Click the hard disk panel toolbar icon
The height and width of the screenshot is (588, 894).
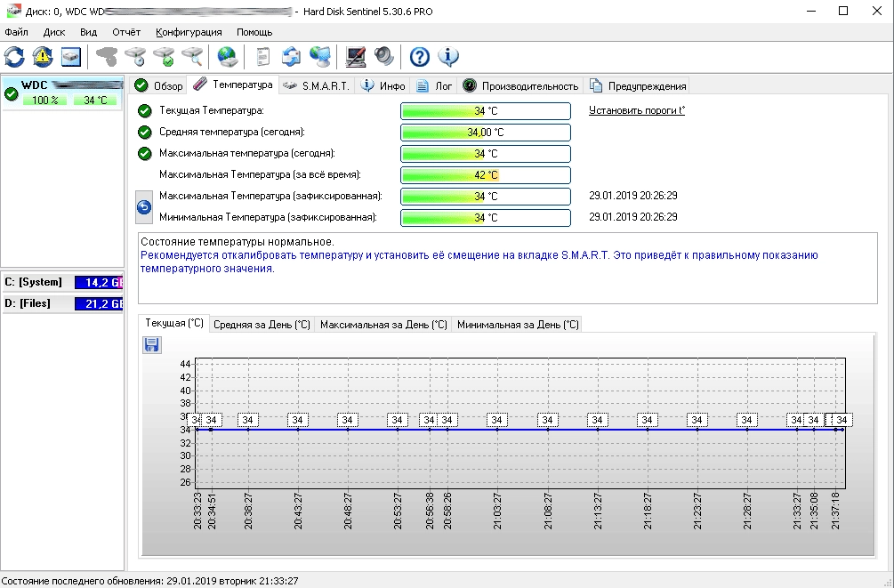pyautogui.click(x=71, y=56)
